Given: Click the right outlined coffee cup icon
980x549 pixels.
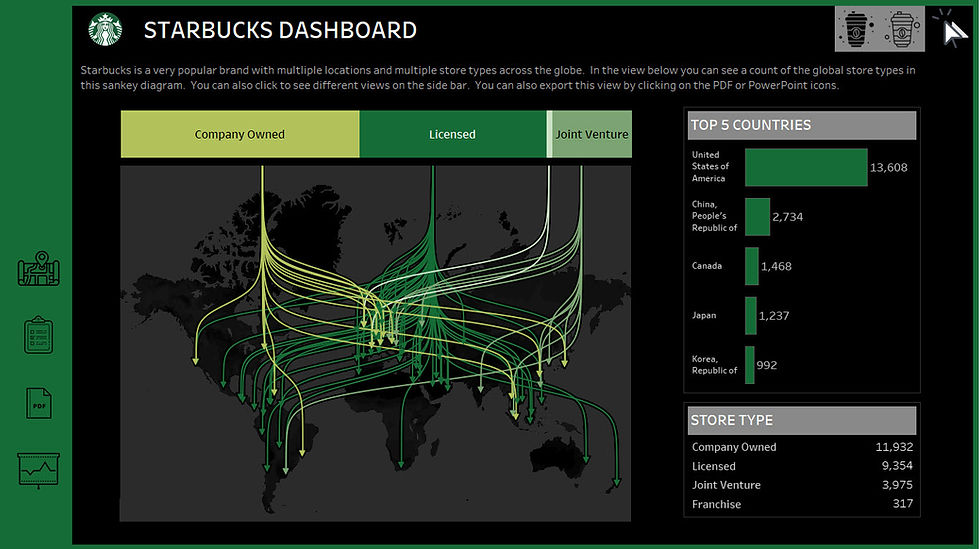Looking at the screenshot, I should point(902,29).
